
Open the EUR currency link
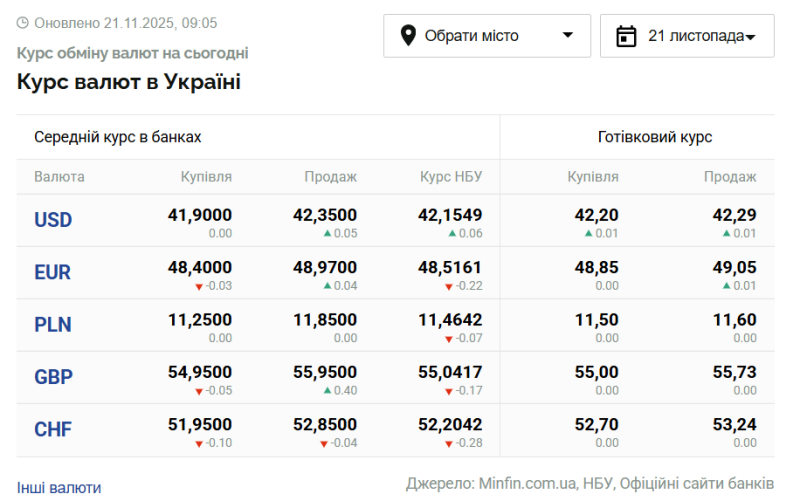coord(53,272)
